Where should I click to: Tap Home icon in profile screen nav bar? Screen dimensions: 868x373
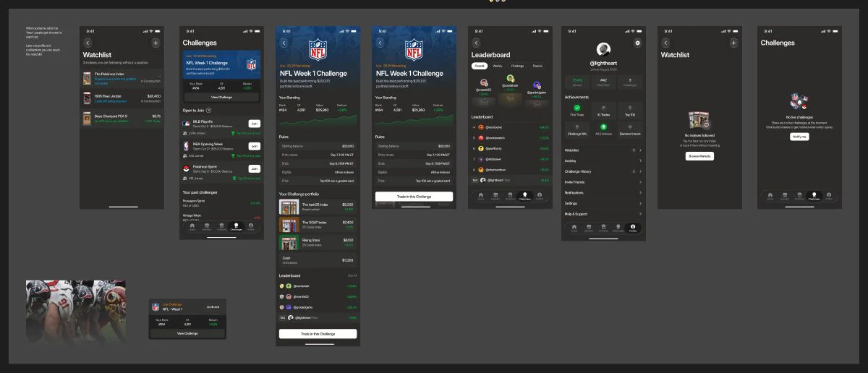click(x=574, y=228)
